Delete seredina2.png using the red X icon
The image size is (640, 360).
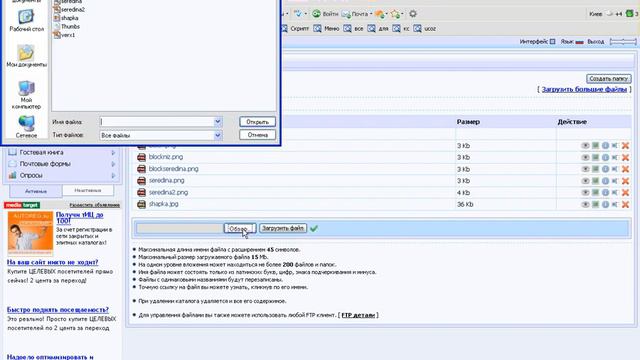pos(625,193)
